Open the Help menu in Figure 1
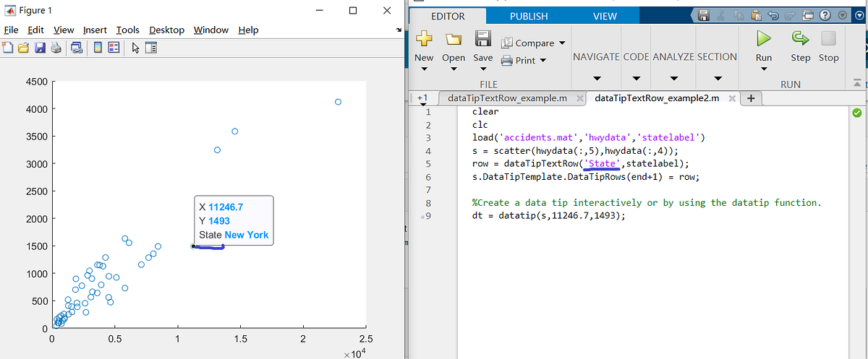This screenshot has width=868, height=359. (248, 30)
